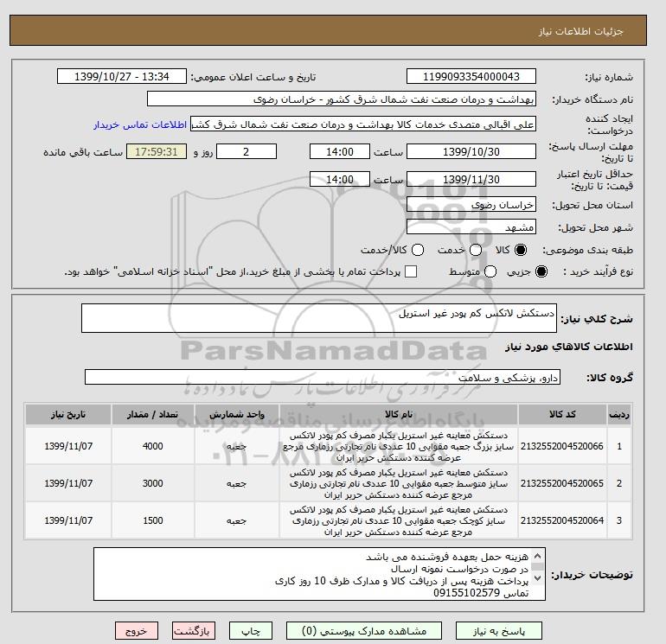Viewport: 666px width, 644px height.
Task: Click the شهر محل تحویل مشهد field
Action: [x=471, y=227]
